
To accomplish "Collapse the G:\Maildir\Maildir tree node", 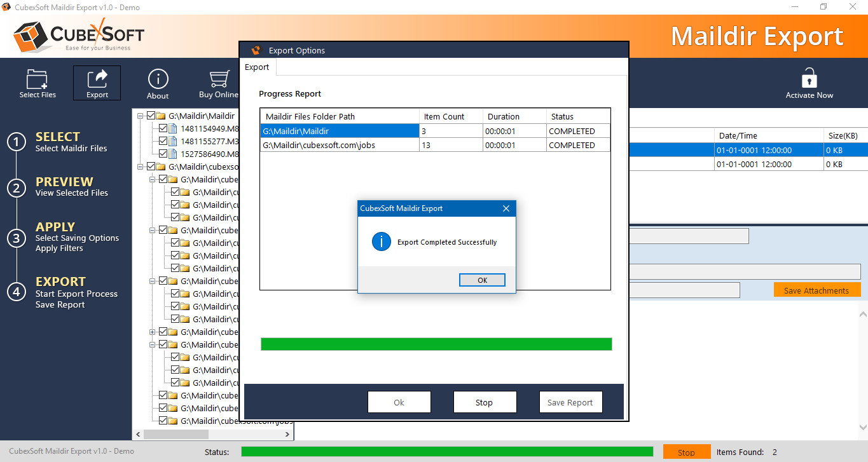I will click(141, 116).
